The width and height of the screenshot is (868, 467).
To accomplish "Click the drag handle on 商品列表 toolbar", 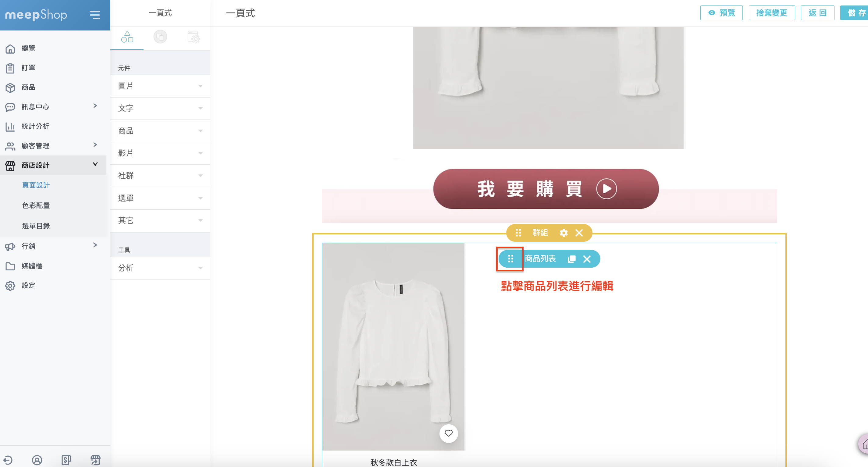I will tap(510, 259).
